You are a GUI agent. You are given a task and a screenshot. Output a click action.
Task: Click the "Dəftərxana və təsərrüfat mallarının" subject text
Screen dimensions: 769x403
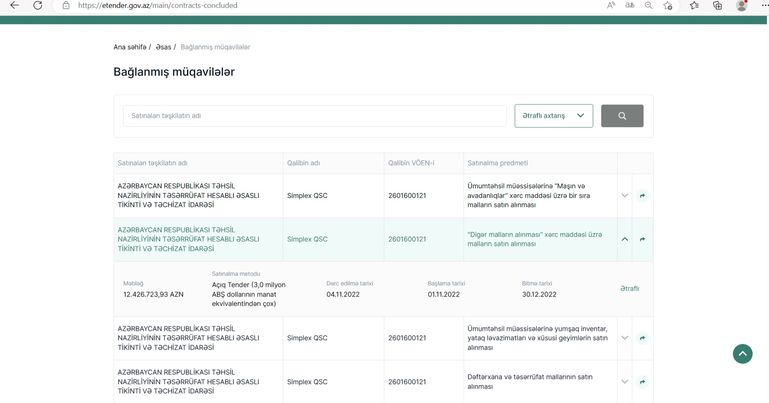click(530, 381)
